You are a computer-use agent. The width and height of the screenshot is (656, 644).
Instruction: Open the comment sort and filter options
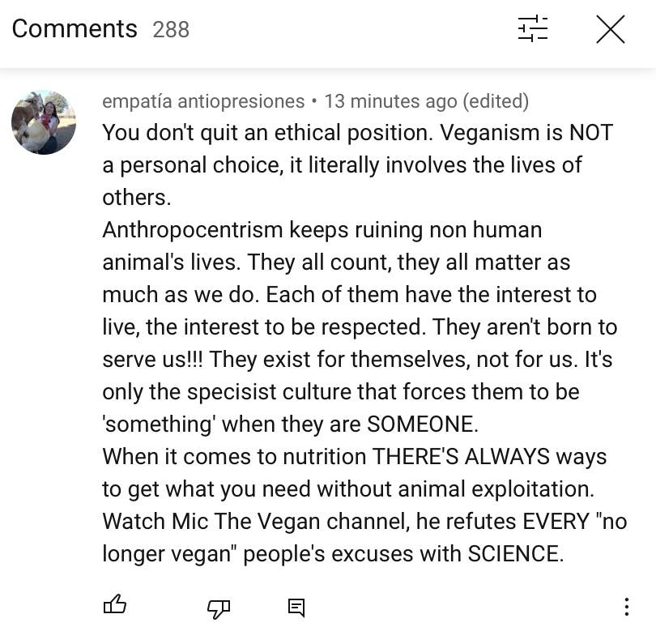tap(532, 29)
